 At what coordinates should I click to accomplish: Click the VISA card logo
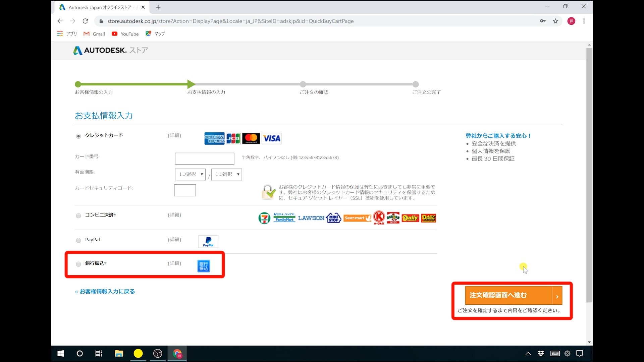(271, 138)
